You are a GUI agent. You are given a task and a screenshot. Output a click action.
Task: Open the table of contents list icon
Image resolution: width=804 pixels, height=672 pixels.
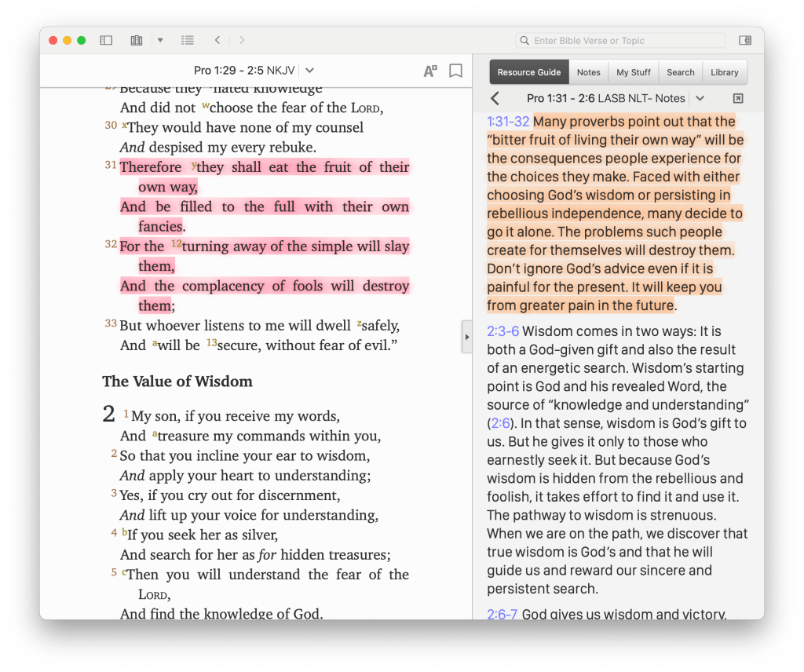[187, 40]
